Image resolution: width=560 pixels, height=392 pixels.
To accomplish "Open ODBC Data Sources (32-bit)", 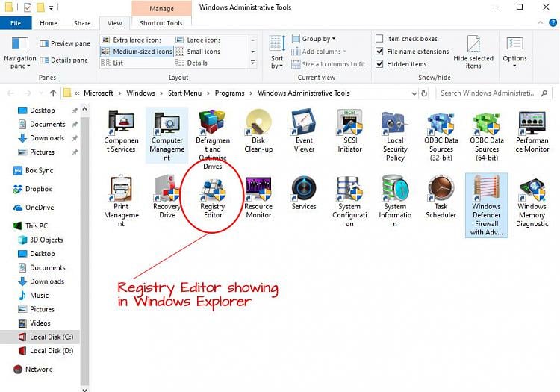I will [x=441, y=136].
